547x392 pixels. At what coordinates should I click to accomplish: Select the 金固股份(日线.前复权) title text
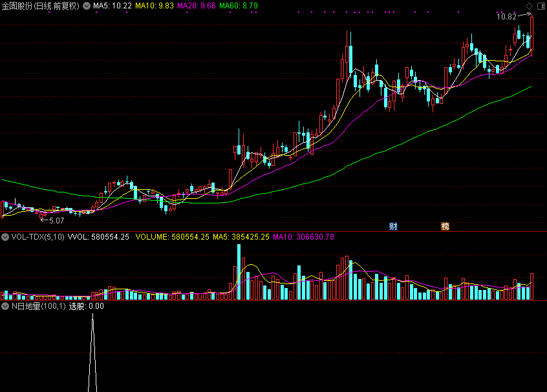click(x=41, y=6)
